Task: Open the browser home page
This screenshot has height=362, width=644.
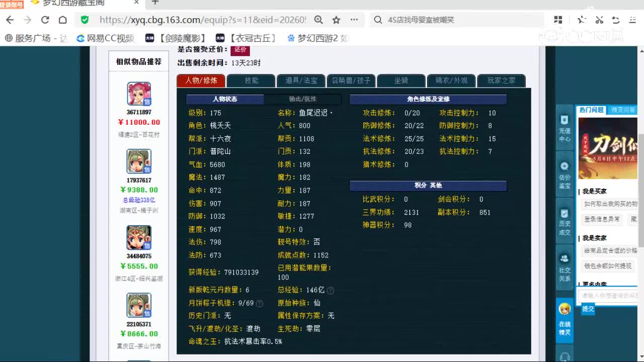Action: [x=62, y=20]
